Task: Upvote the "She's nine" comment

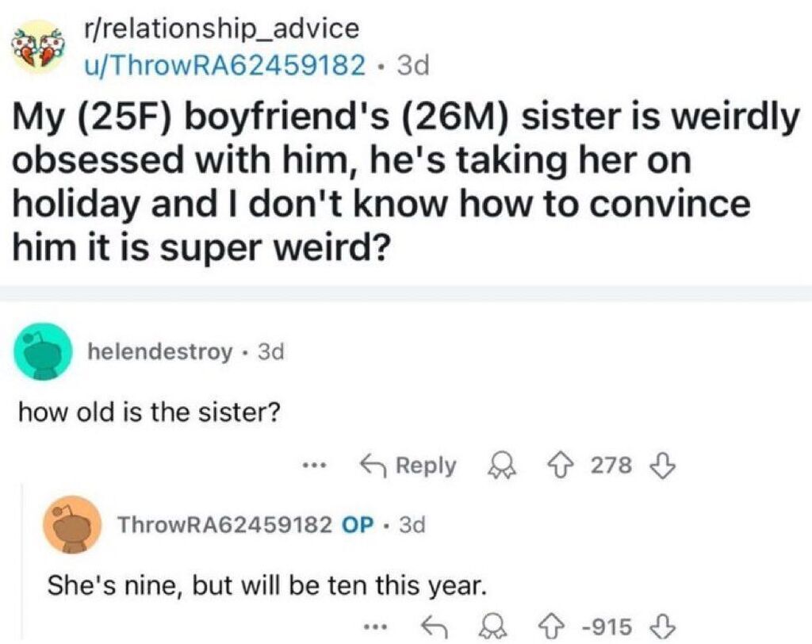Action: 561,628
